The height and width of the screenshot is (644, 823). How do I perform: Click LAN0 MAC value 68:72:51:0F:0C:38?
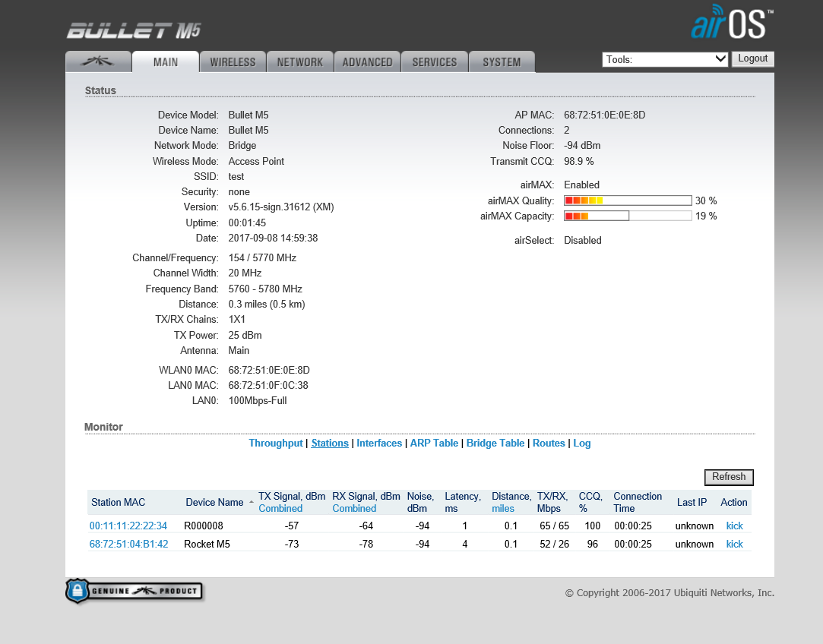(x=268, y=385)
